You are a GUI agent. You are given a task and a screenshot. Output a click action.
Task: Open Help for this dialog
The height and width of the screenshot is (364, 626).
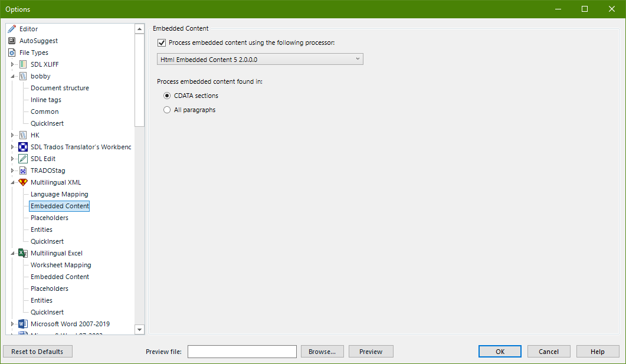click(598, 352)
